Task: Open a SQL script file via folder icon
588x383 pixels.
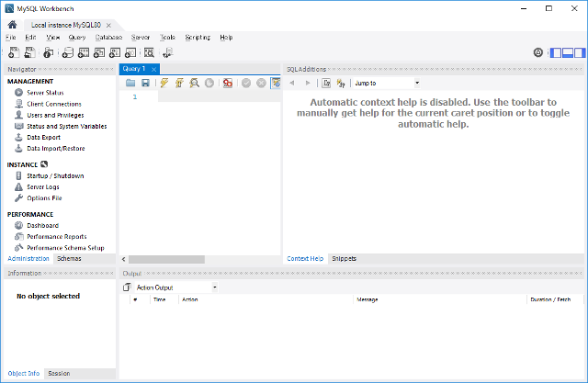Action: [x=131, y=83]
